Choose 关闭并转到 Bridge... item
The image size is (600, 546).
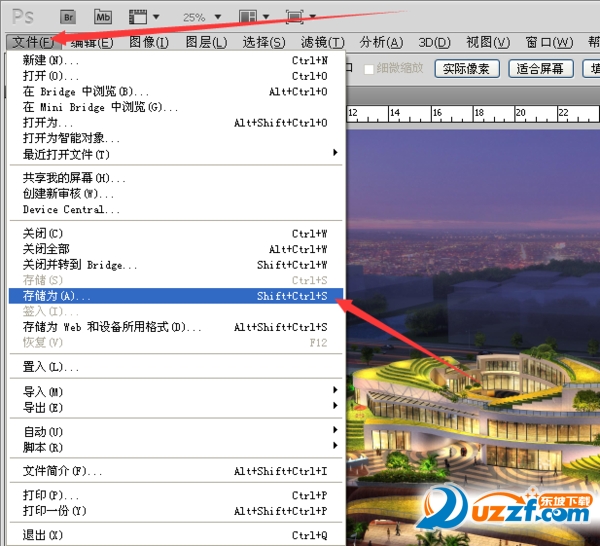[176, 265]
